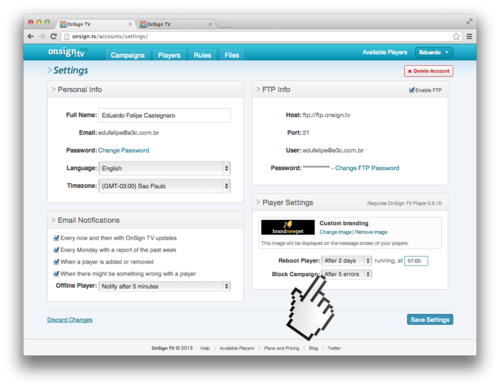This screenshot has width=500, height=388.
Task: Click the Remove Image link
Action: click(371, 232)
